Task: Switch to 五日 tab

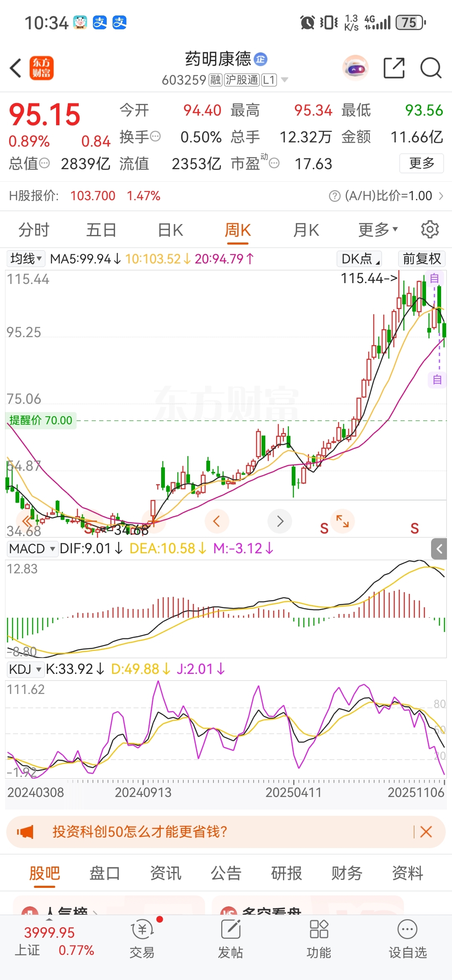Action: coord(101,230)
